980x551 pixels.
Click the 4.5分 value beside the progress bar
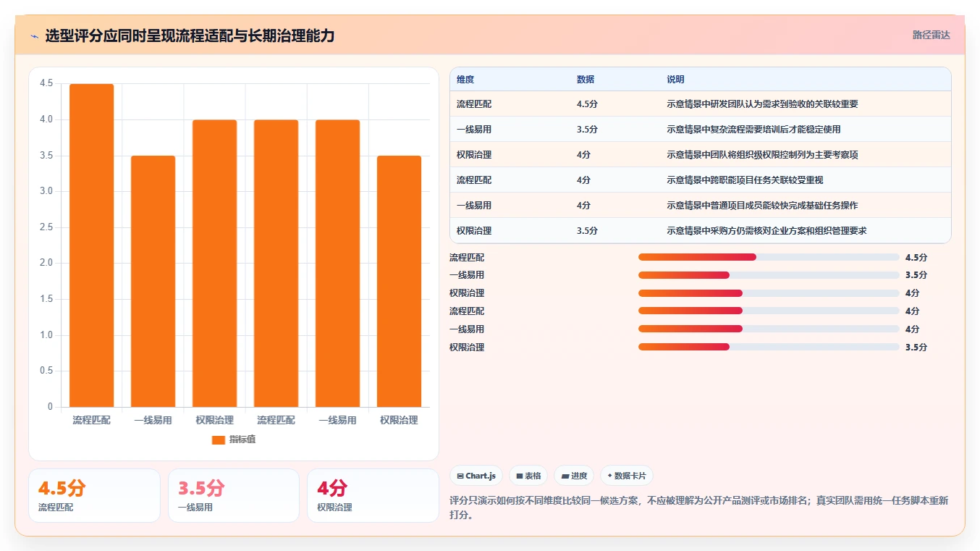click(916, 257)
